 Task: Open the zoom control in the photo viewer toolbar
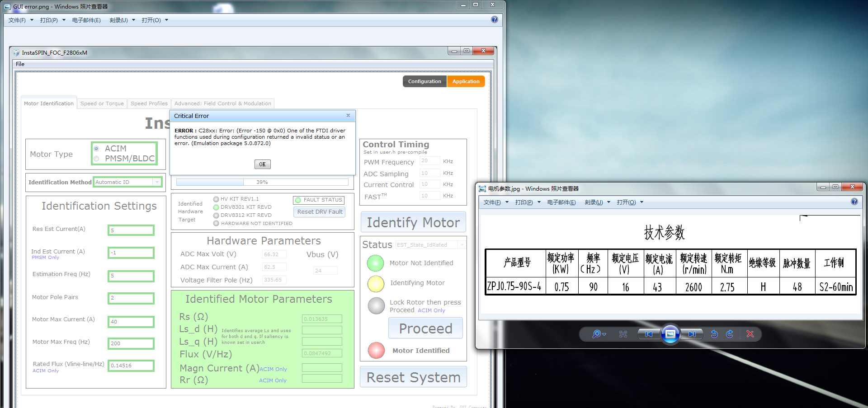599,334
